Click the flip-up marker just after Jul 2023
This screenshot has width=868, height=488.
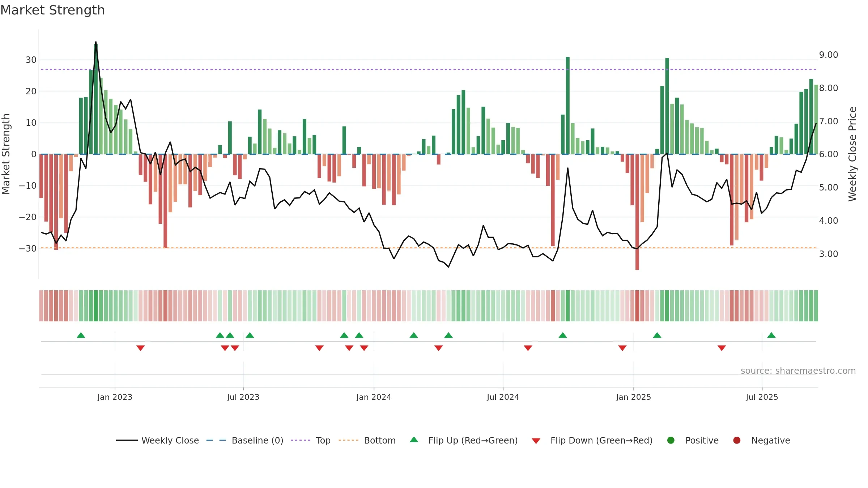pos(250,335)
